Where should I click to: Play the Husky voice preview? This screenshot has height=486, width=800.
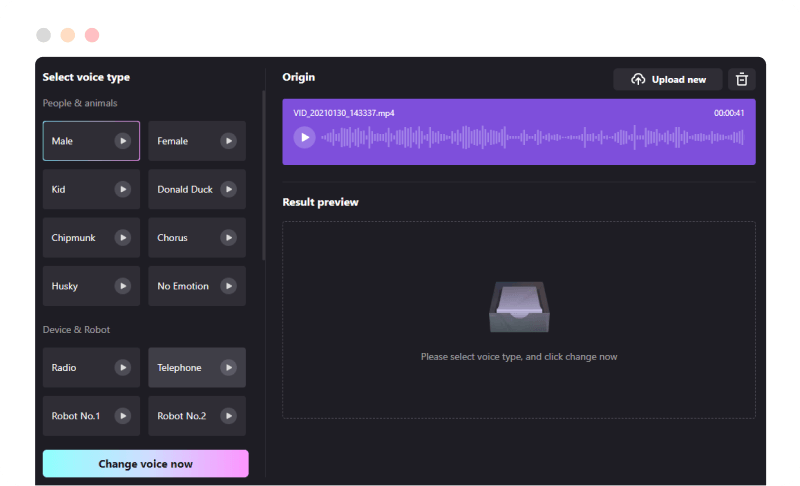(123, 286)
